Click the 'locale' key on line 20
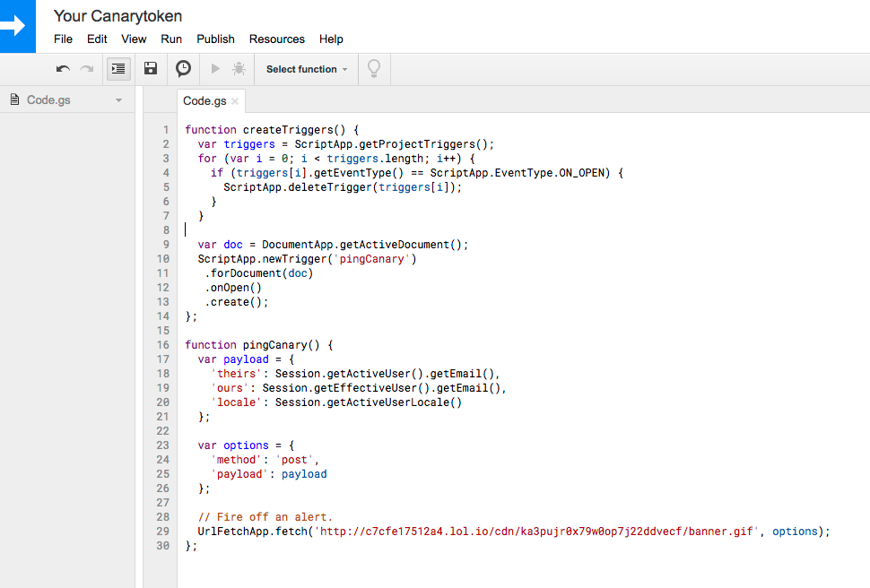The image size is (870, 588). point(236,402)
